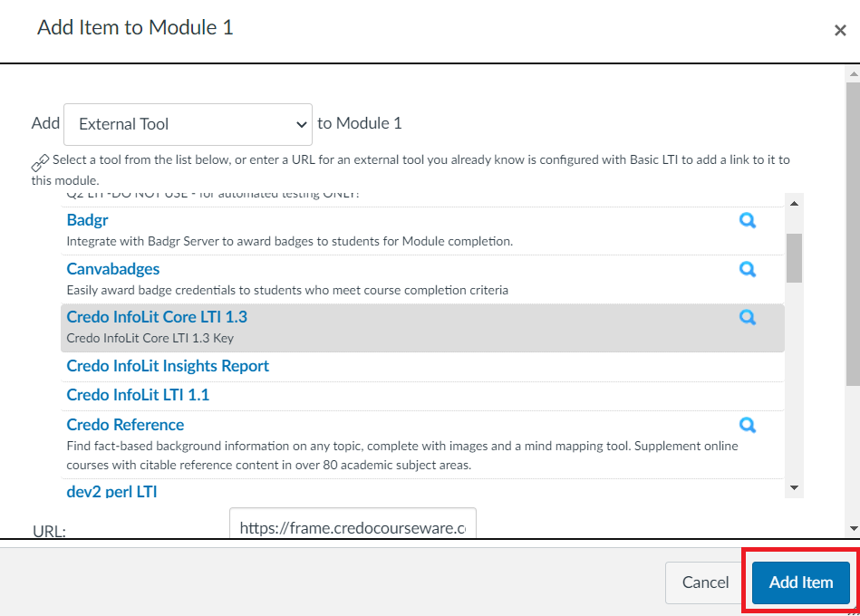Image resolution: width=860 pixels, height=616 pixels.
Task: Select the dev2 perl LTI tool
Action: click(x=111, y=492)
